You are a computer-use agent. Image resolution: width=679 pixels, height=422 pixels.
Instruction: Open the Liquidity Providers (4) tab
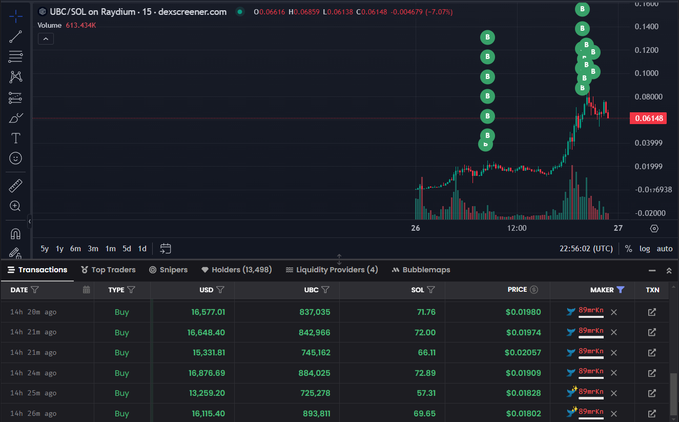pos(332,270)
